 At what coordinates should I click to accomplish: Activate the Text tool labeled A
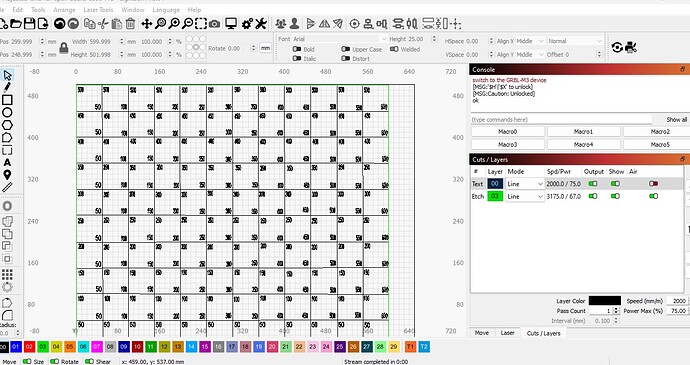click(x=7, y=162)
